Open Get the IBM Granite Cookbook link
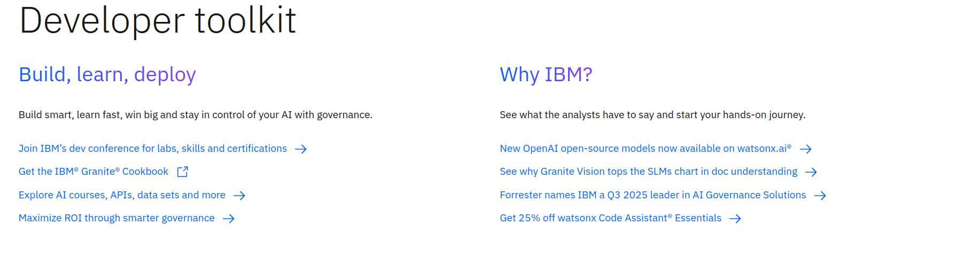This screenshot has height=255, width=980. point(94,172)
